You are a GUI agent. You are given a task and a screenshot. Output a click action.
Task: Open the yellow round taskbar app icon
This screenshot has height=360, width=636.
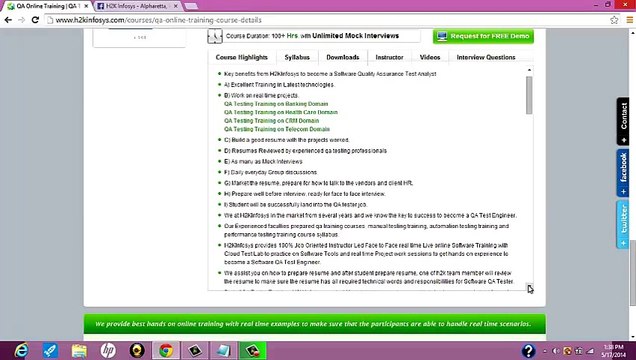[x=137, y=350]
